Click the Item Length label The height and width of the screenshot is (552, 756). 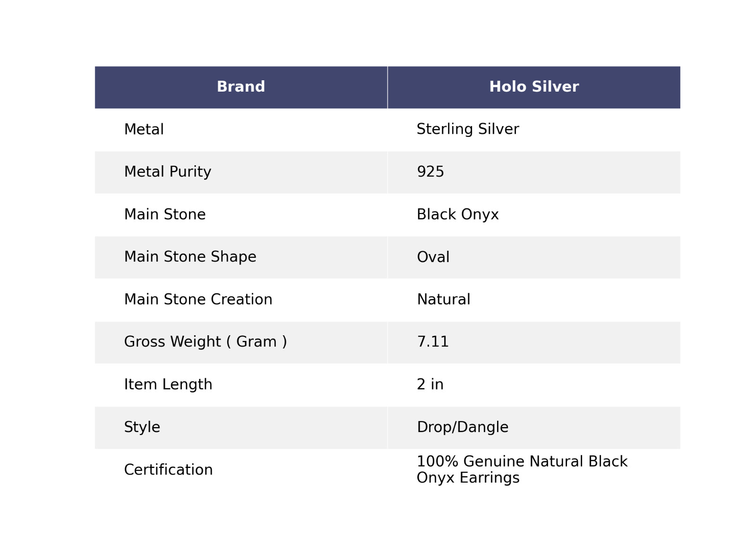click(168, 384)
